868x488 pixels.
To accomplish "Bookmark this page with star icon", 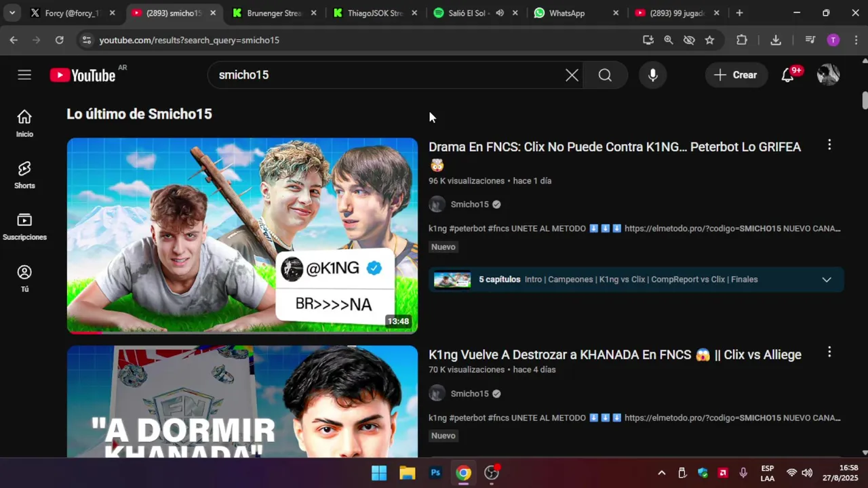I will click(x=709, y=40).
